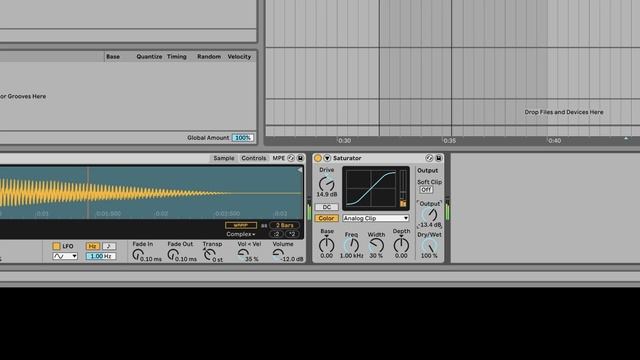
Task: Click the Base knob in Saturator
Action: coord(327,245)
